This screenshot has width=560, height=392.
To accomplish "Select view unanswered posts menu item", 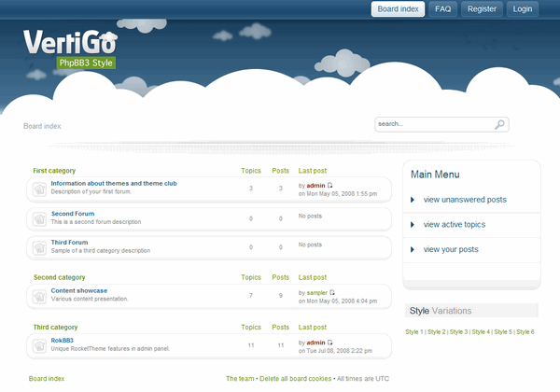I will (x=465, y=200).
